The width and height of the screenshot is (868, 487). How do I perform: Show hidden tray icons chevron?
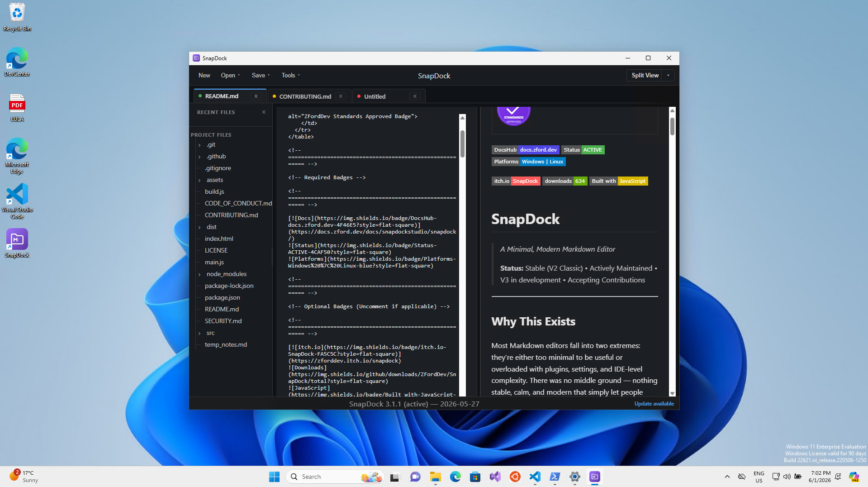[727, 477]
